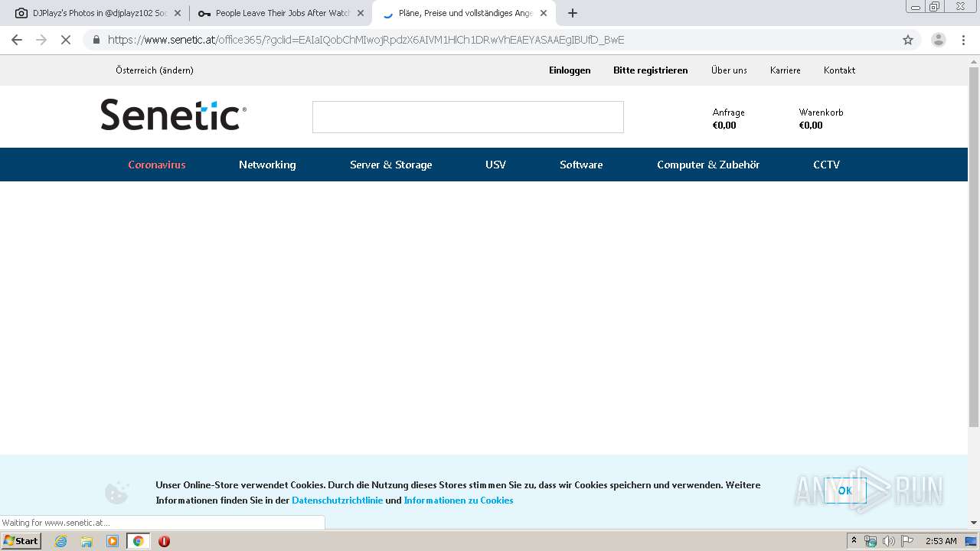Viewport: 980px width, 551px height.
Task: Close the DJPlayz's Photos tab
Action: pos(178,13)
